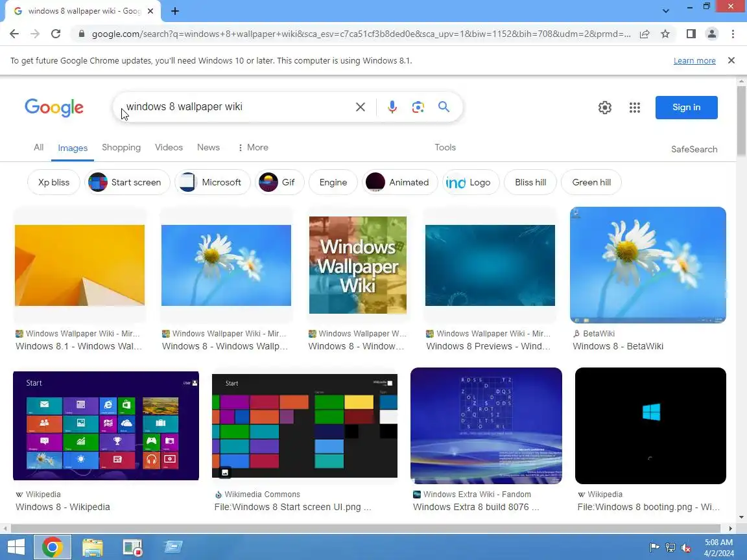This screenshot has height=560, width=747.
Task: Open the browser side panel
Action: pyautogui.click(x=691, y=34)
